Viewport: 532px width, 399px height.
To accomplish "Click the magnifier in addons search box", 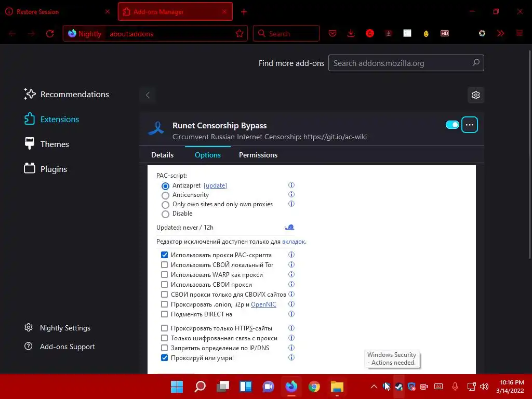I will tap(476, 63).
